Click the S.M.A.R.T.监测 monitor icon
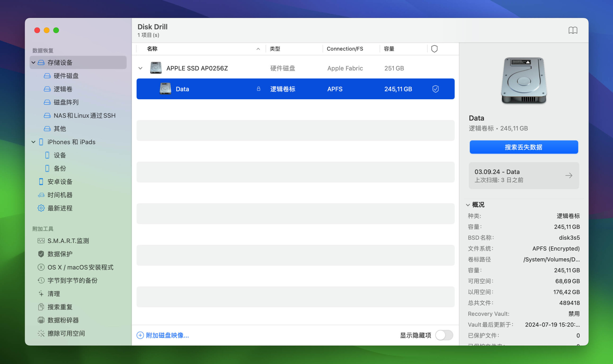This screenshot has height=364, width=613. [x=41, y=241]
